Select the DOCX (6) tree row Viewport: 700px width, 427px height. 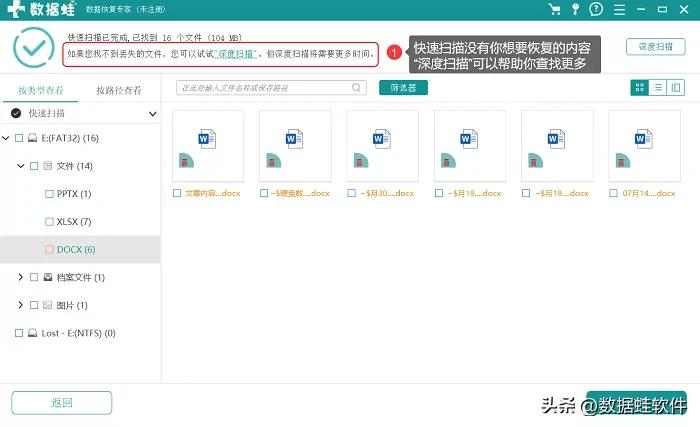80,249
